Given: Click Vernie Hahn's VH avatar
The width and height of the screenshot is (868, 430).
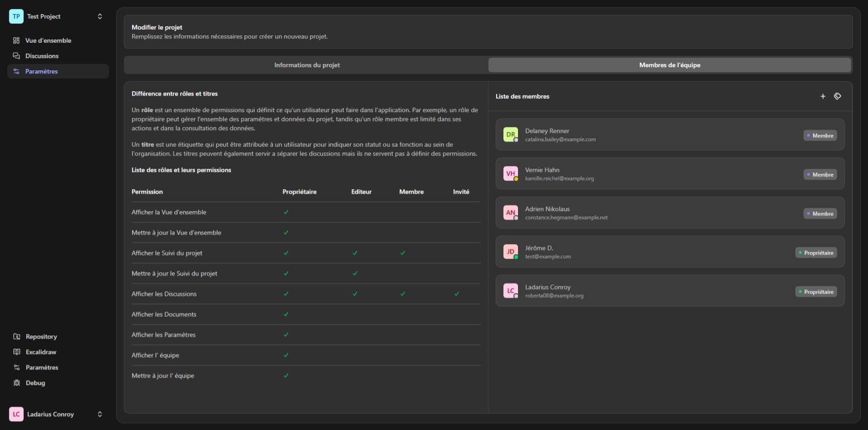Looking at the screenshot, I should 510,174.
